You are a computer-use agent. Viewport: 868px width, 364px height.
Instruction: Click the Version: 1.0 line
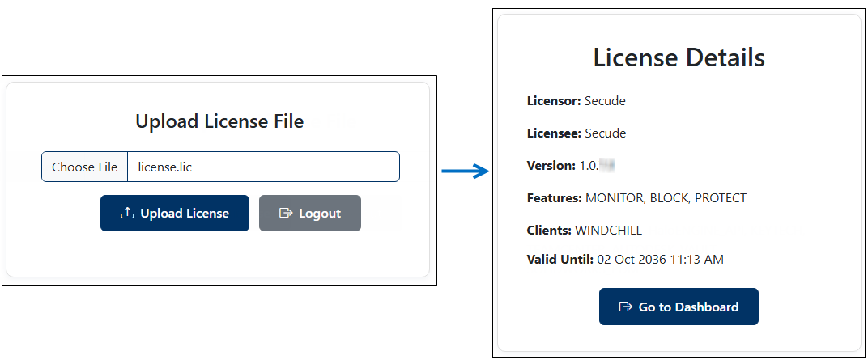pyautogui.click(x=572, y=165)
